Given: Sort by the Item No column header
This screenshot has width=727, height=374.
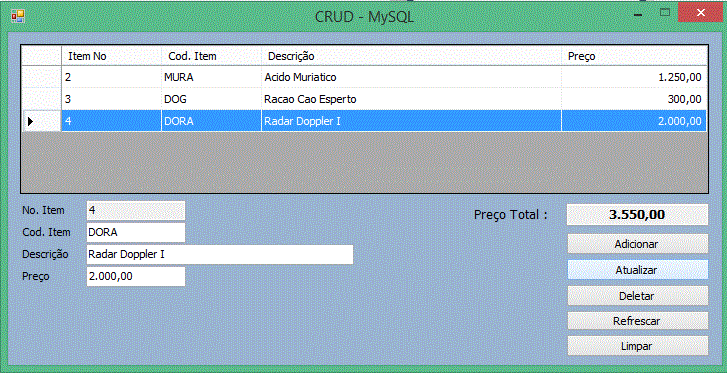Looking at the screenshot, I should click(x=111, y=56).
